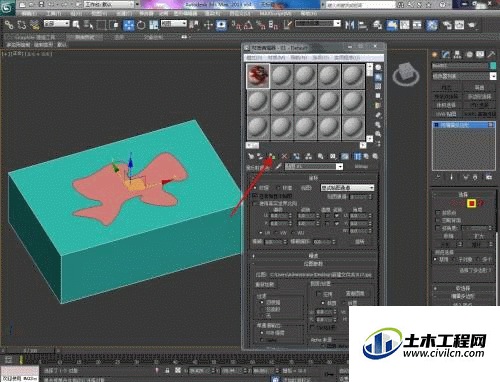Click Reset Map/Mtl (X) icon in Material Editor
This screenshot has width=500, height=382.
pos(284,156)
